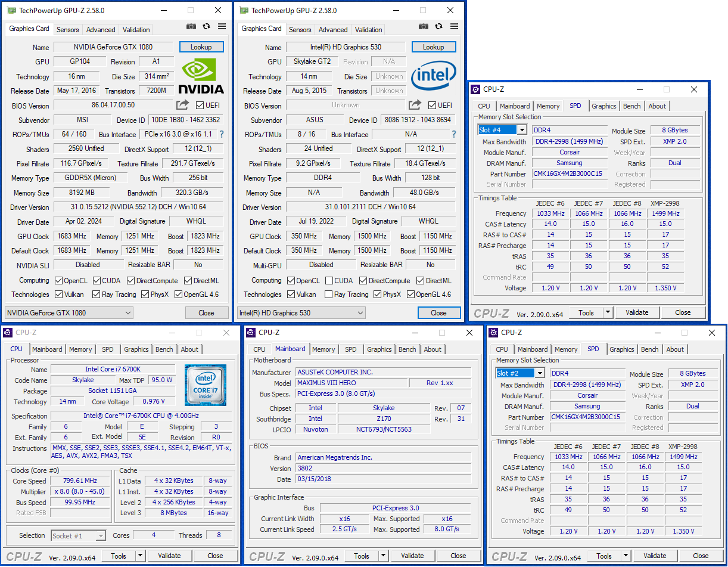This screenshot has height=567, width=728.
Task: Click the Bus Interface question mark for GTX 1080
Action: click(222, 134)
